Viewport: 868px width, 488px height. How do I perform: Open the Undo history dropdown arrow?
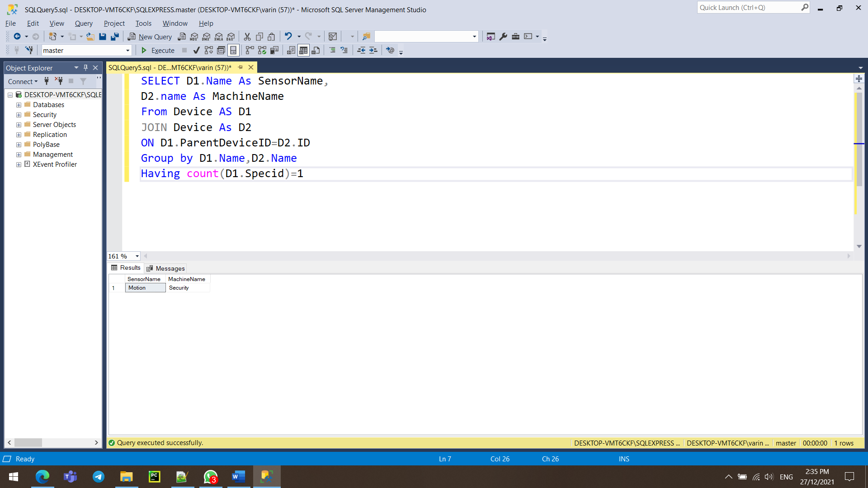click(x=299, y=37)
